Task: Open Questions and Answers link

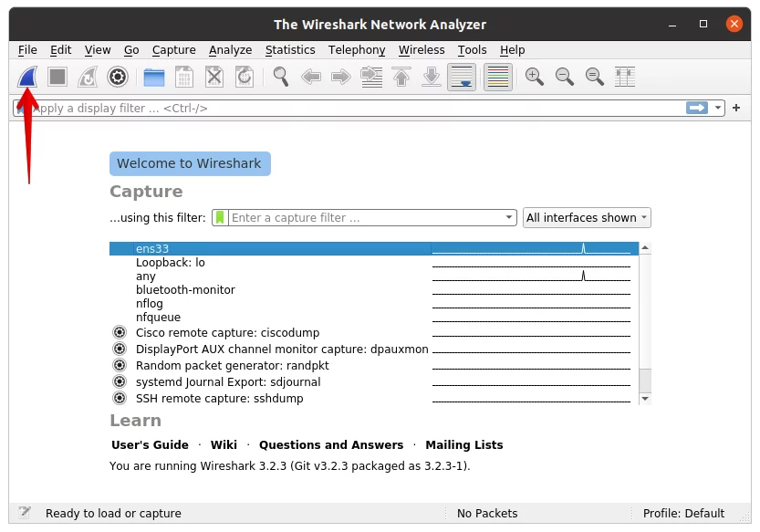Action: 331,444
